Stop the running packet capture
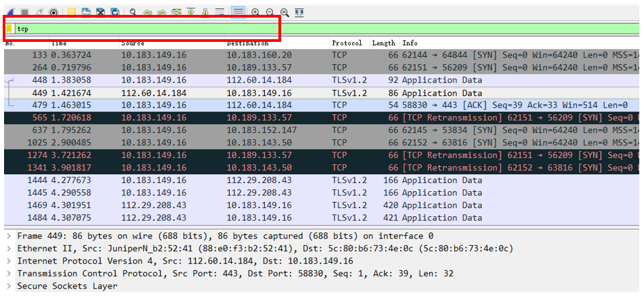 [25, 11]
